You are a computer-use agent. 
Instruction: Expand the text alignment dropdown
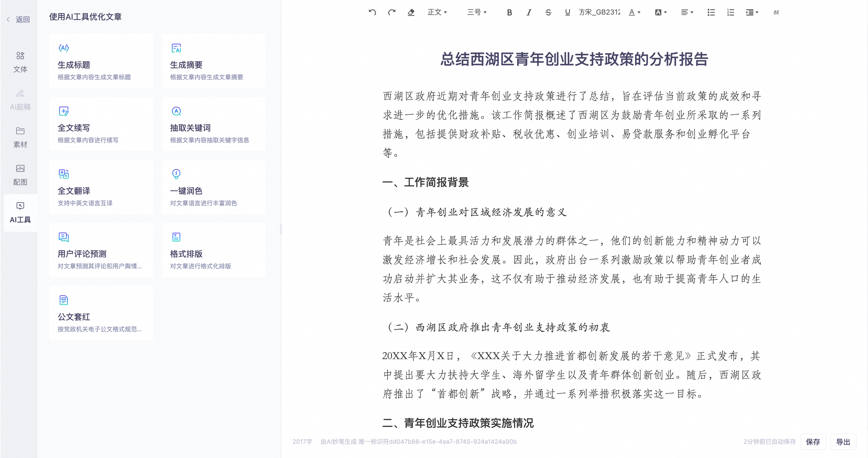[x=687, y=13]
